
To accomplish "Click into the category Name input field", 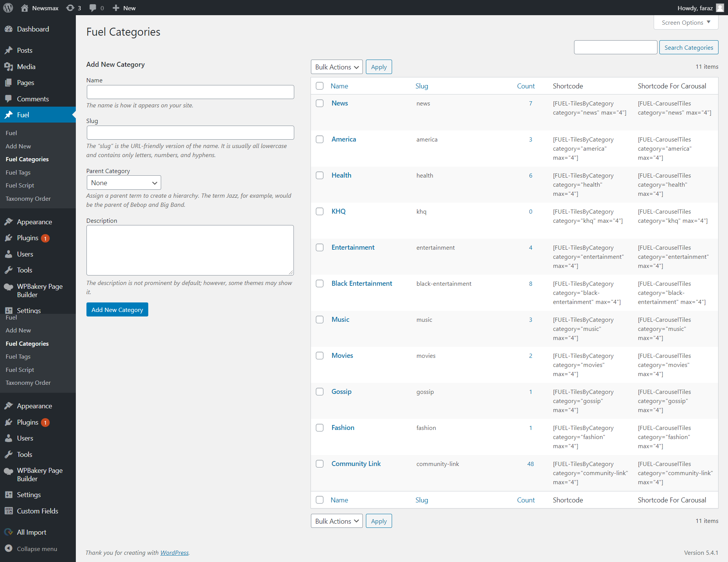I will 190,92.
